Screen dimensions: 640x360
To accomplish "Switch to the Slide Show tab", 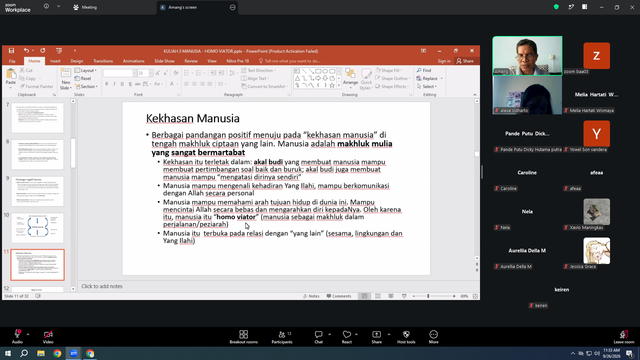I will tap(164, 61).
